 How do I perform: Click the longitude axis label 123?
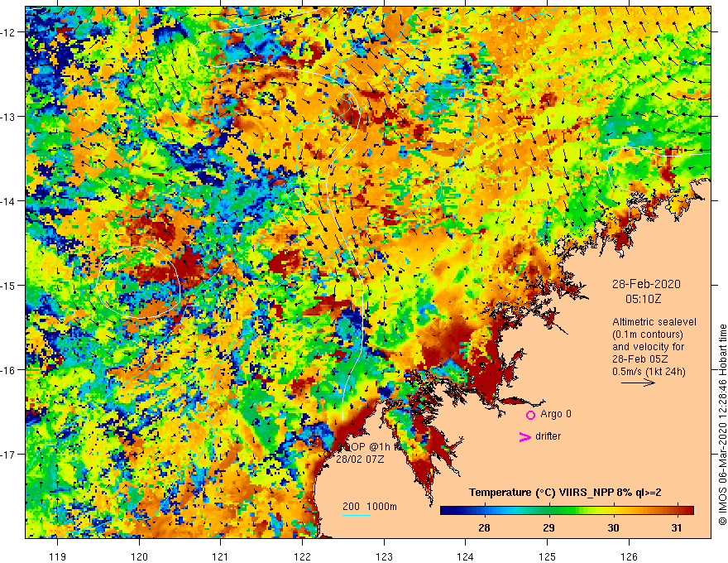click(384, 556)
